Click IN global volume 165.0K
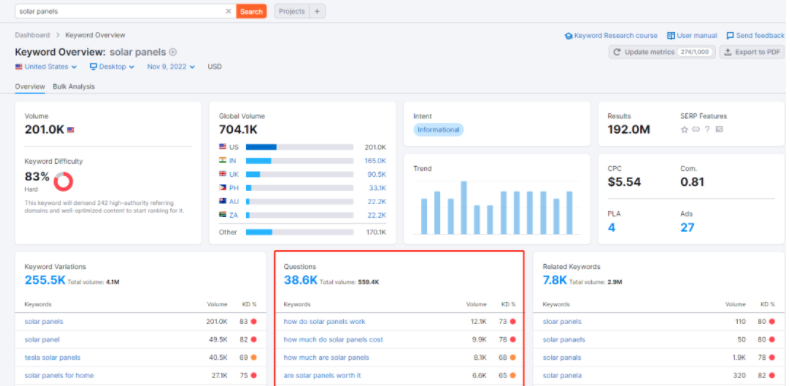 (375, 161)
